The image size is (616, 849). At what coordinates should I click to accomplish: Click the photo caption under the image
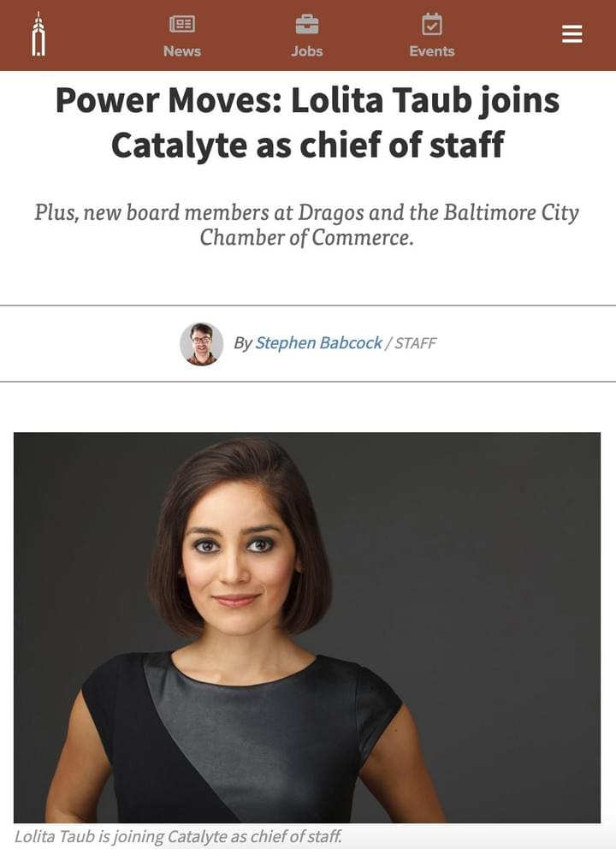tap(178, 836)
